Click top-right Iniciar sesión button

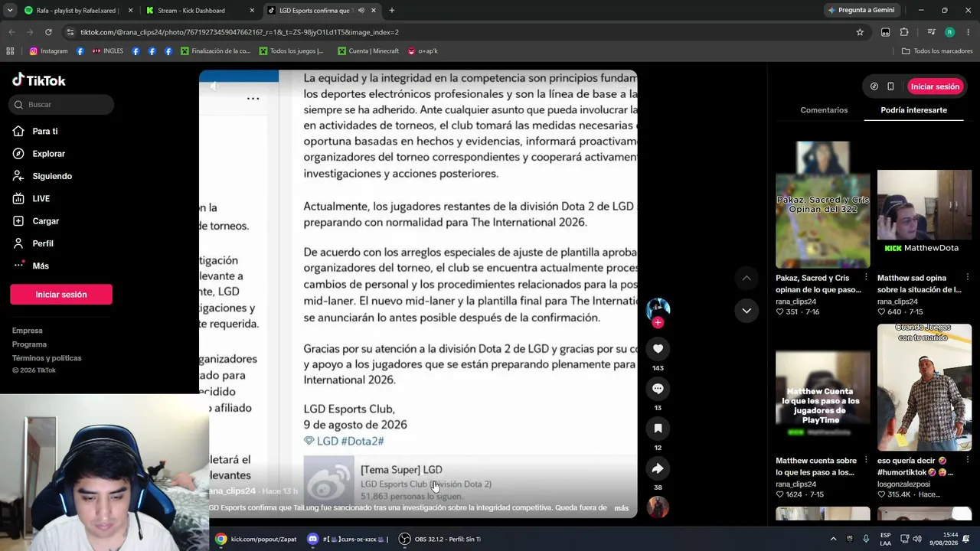pyautogui.click(x=935, y=86)
